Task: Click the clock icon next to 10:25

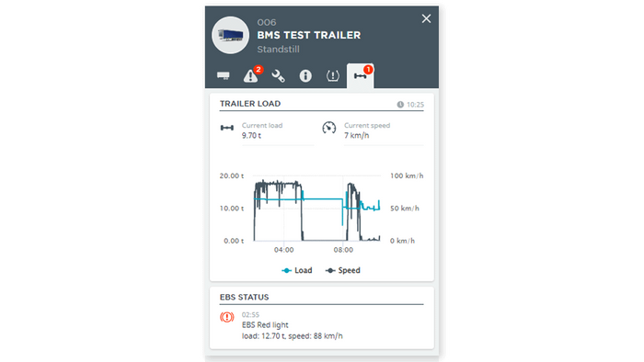Action: click(x=400, y=105)
